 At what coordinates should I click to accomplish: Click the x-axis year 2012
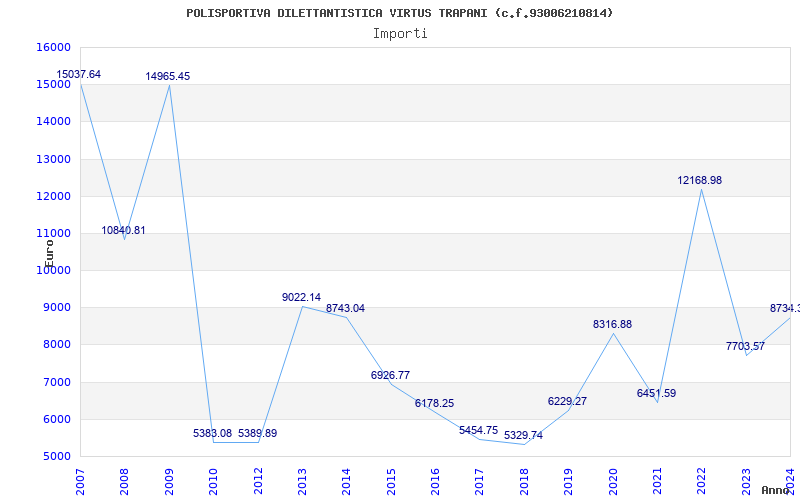[x=258, y=482]
